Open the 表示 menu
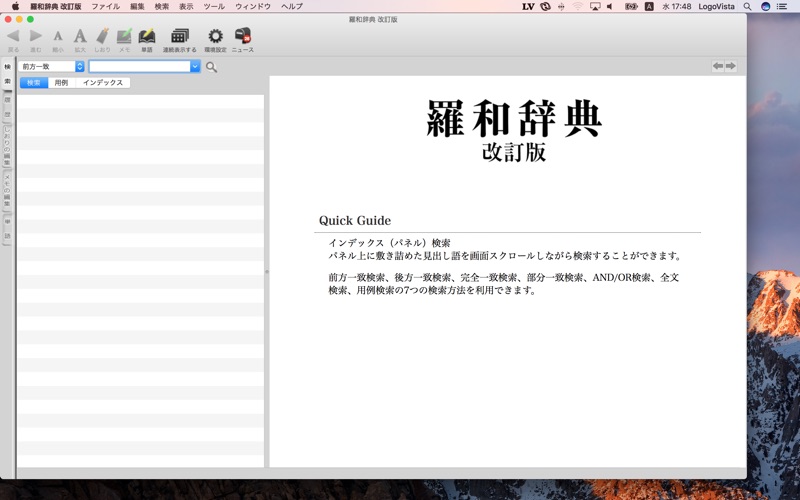 point(186,6)
